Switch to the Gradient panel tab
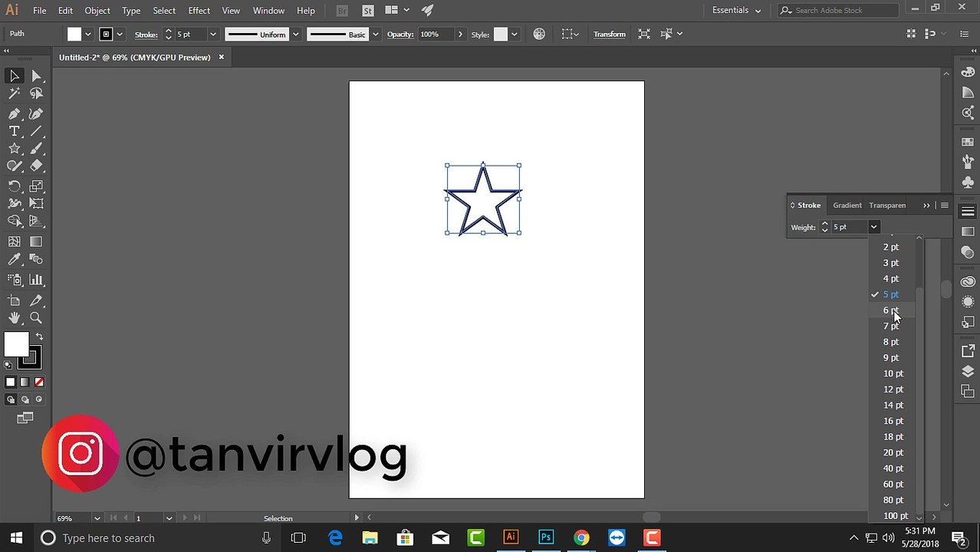The height and width of the screenshot is (552, 980). click(x=847, y=205)
